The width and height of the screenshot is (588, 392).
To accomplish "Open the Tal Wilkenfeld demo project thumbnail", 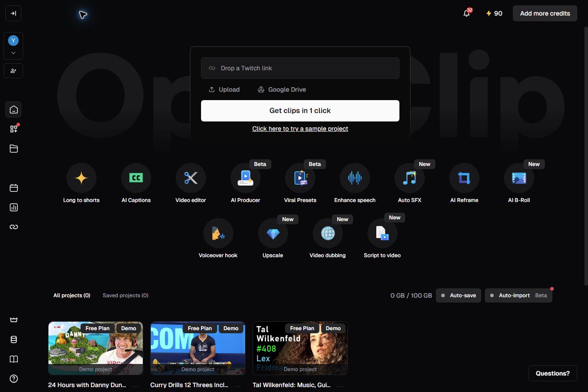I will click(x=300, y=348).
